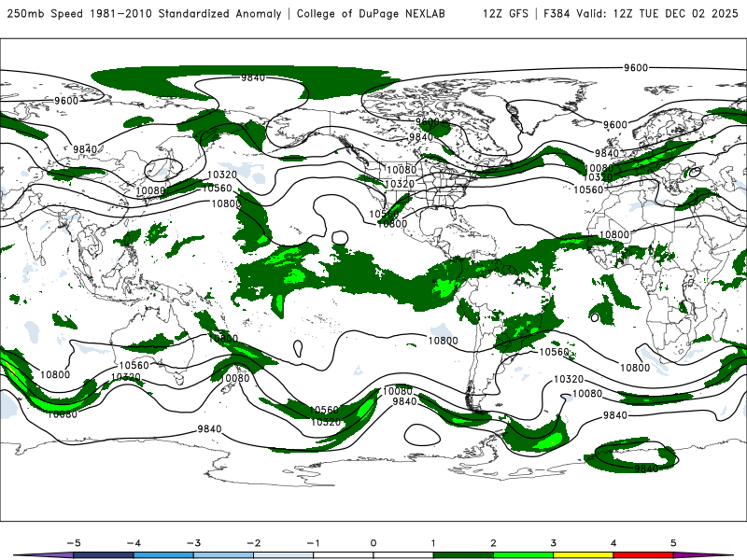This screenshot has height=560, width=747.
Task: Click the 'F384 Valid: 12Z TUE DEC 02 2025' text
Action: [x=641, y=14]
